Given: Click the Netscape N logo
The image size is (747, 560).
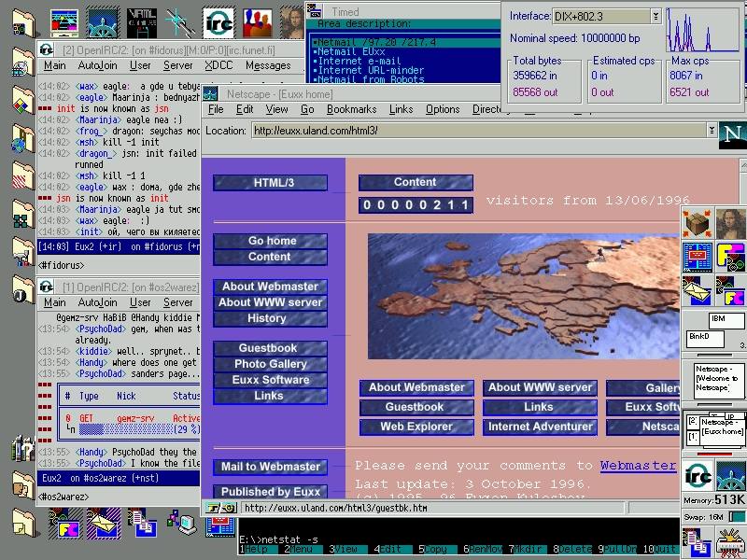Looking at the screenshot, I should coord(732,133).
